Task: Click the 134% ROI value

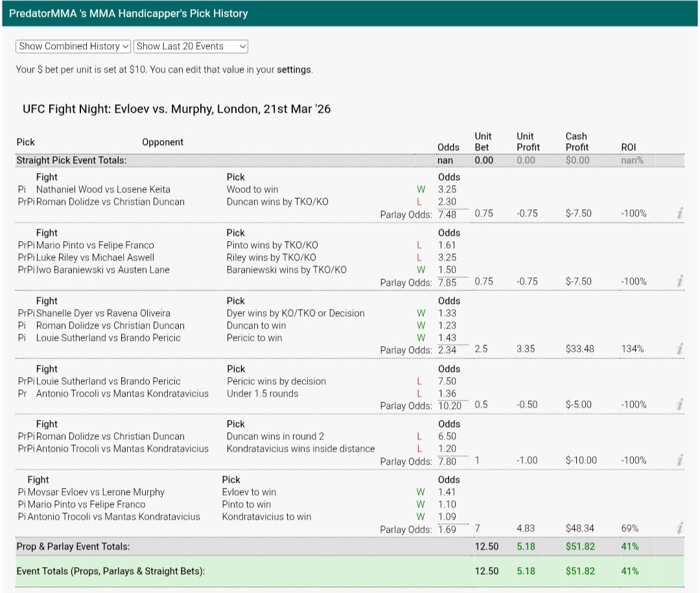Action: [x=633, y=349]
